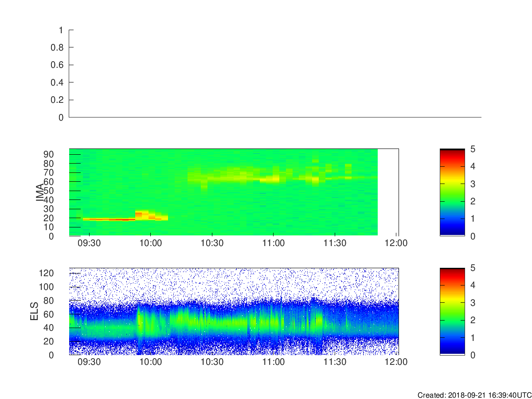
Task: Click the IMA axis label
Action: [40, 192]
